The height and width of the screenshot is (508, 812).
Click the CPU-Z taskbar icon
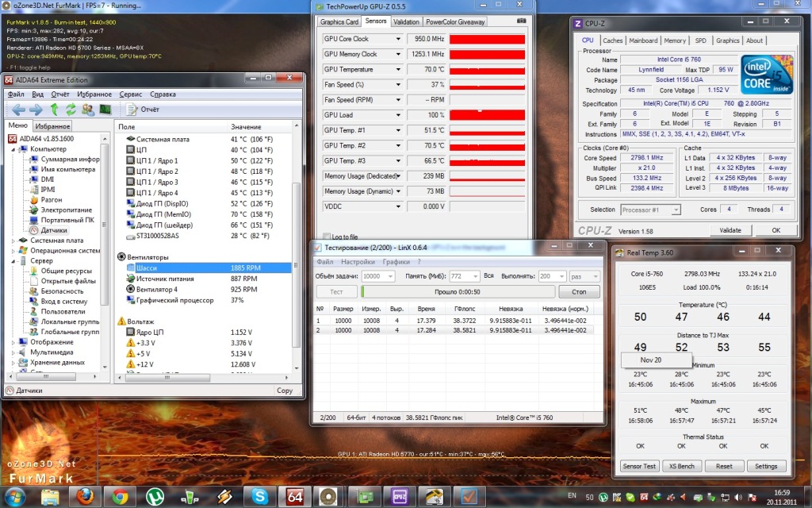[400, 497]
